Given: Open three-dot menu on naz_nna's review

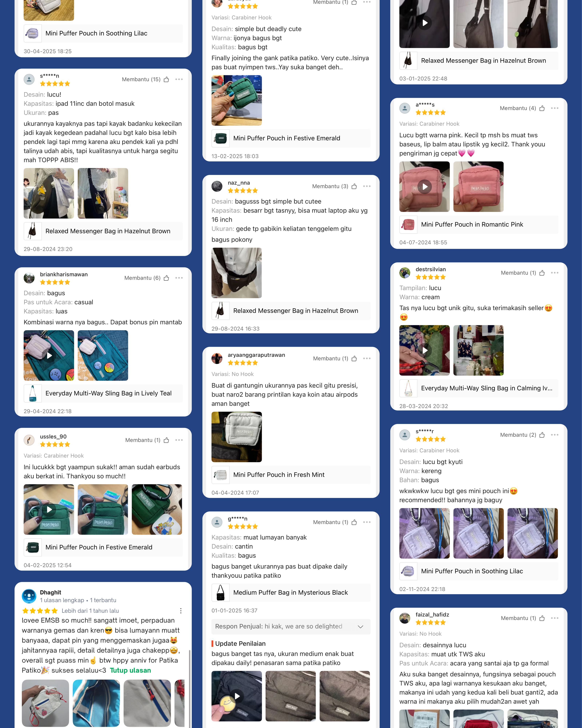Looking at the screenshot, I should click(x=367, y=186).
